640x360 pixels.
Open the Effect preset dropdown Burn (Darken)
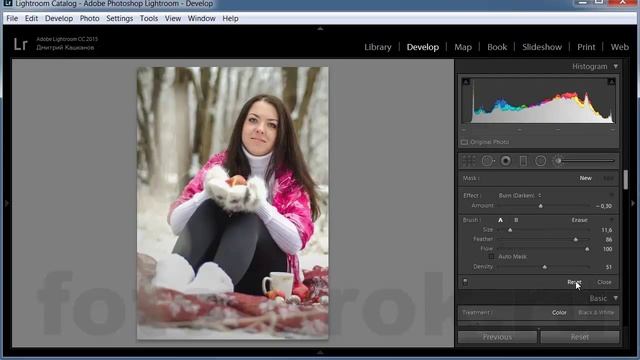click(x=520, y=196)
